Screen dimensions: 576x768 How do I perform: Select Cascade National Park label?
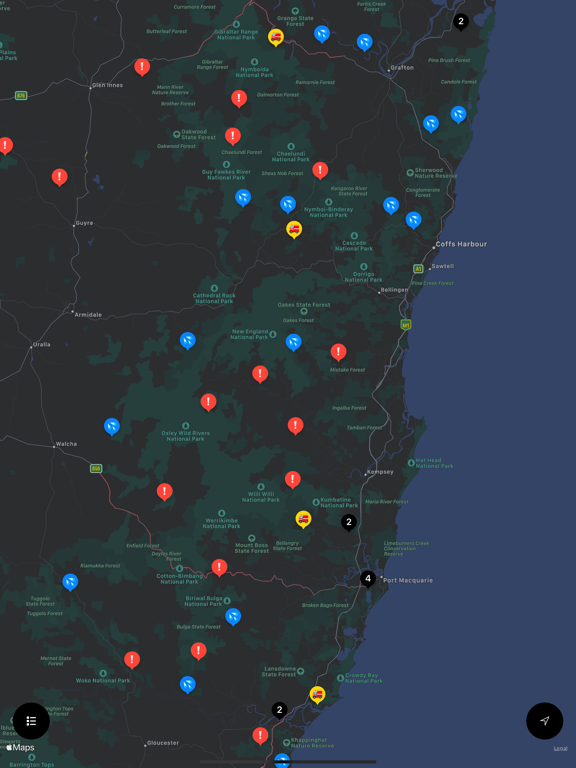click(354, 245)
